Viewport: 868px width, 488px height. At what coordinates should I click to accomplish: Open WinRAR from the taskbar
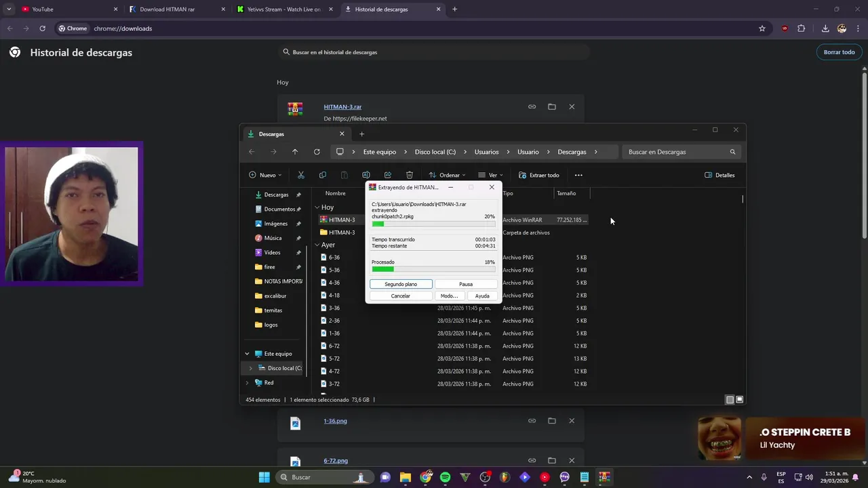(x=604, y=477)
